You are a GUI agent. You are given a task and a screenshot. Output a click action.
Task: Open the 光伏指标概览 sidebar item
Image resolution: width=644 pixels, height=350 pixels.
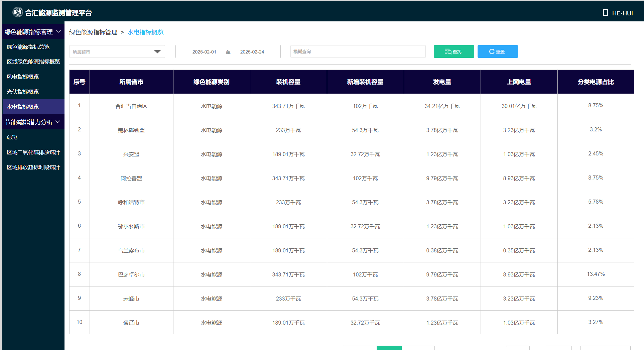(x=23, y=92)
